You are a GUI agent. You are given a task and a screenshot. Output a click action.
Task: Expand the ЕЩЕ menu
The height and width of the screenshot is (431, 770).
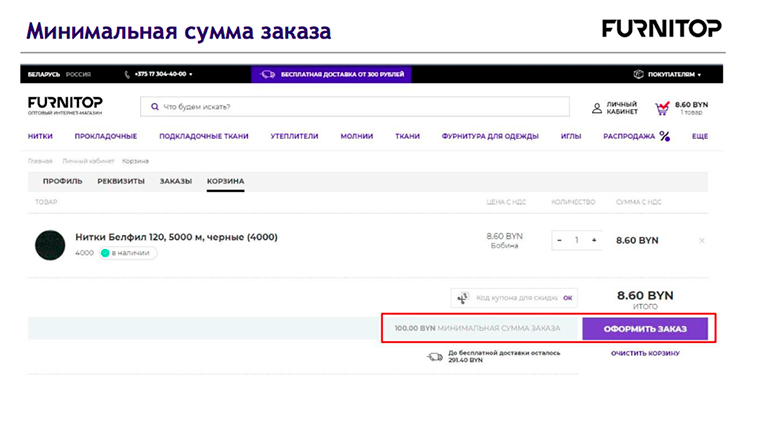coord(700,136)
